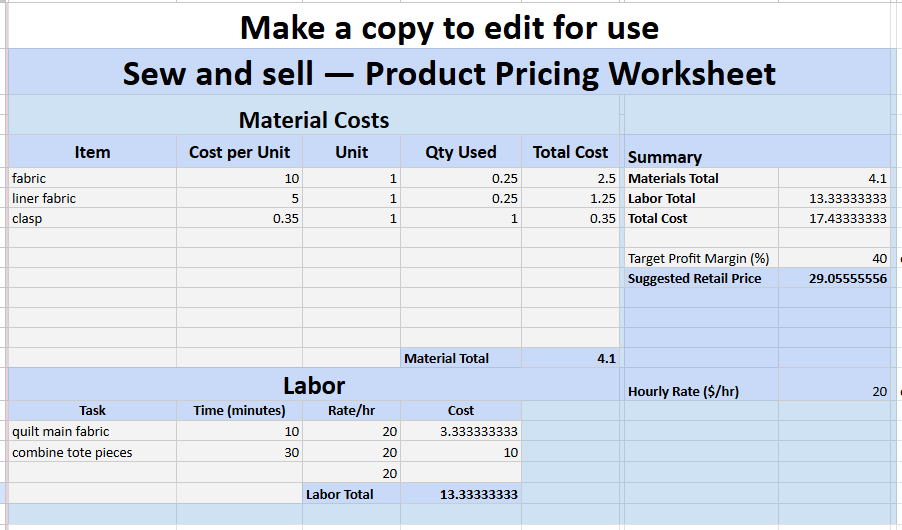Click the Item column header
The width and height of the screenshot is (902, 530).
coord(92,152)
